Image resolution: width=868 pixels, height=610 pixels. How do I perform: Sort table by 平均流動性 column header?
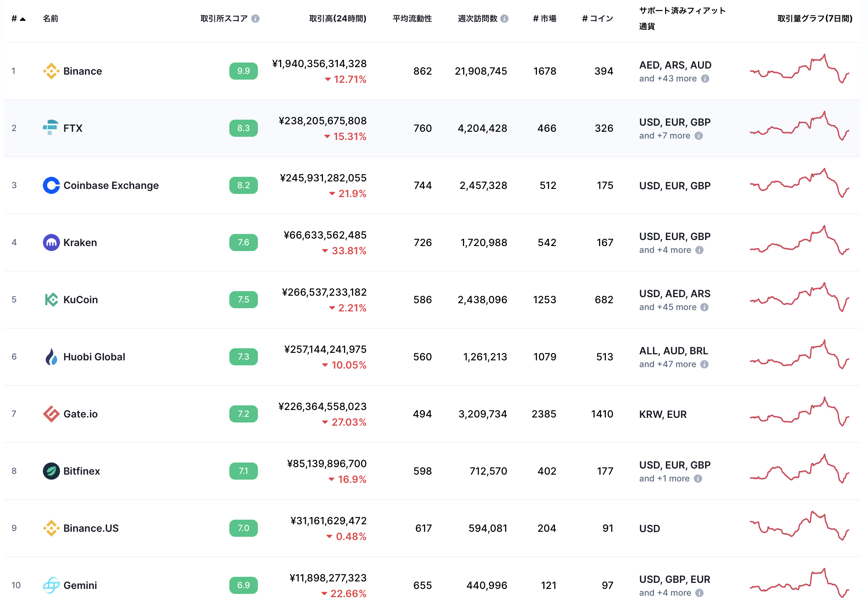[412, 19]
